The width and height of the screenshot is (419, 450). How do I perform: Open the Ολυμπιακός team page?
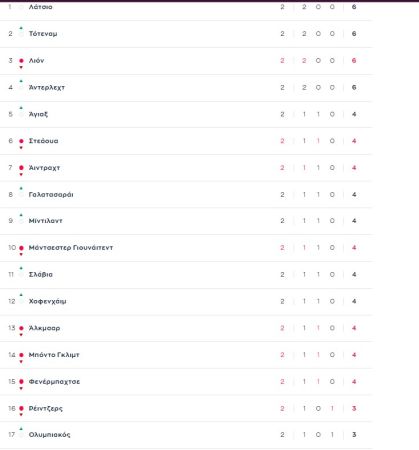point(49,435)
